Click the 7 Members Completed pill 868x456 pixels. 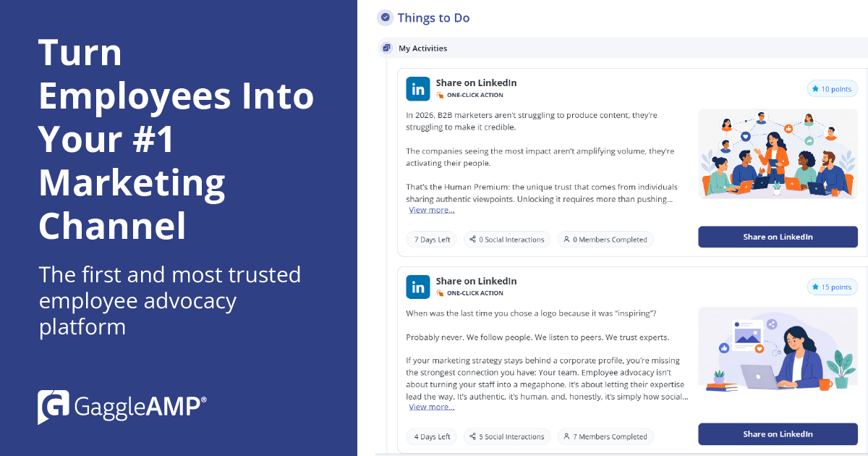pyautogui.click(x=605, y=436)
